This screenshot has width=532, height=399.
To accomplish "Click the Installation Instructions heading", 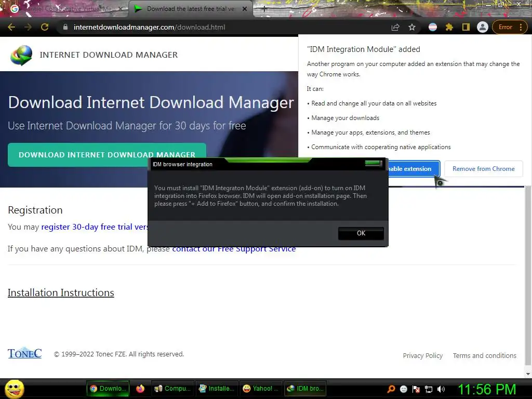I will click(x=61, y=293).
